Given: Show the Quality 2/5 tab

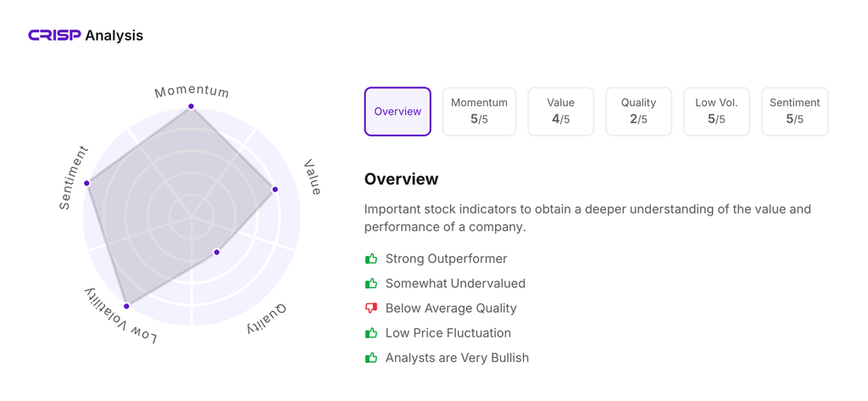Looking at the screenshot, I should (x=638, y=111).
